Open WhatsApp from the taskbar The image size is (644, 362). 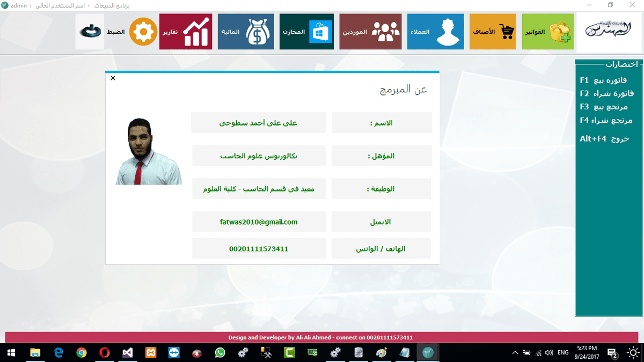[220, 352]
